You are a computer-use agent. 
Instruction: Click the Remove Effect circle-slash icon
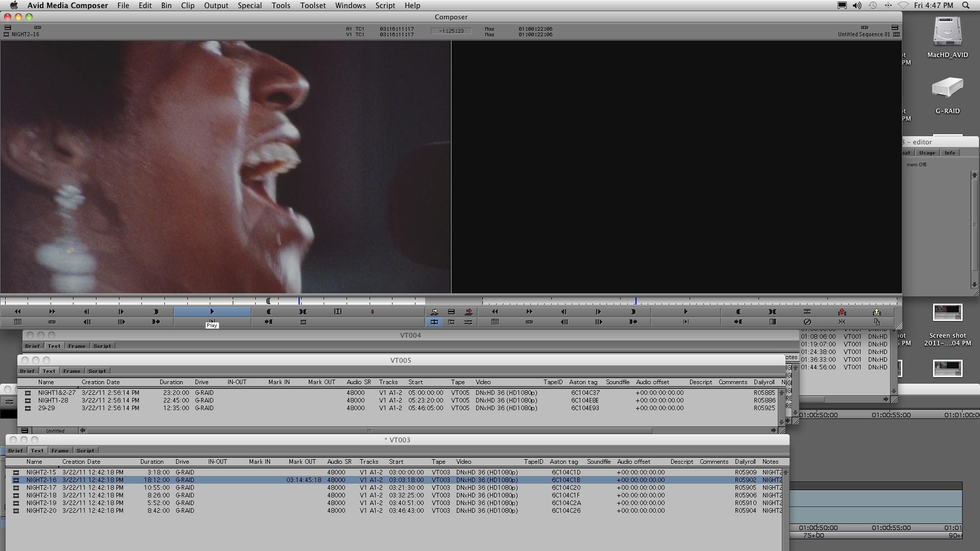807,322
